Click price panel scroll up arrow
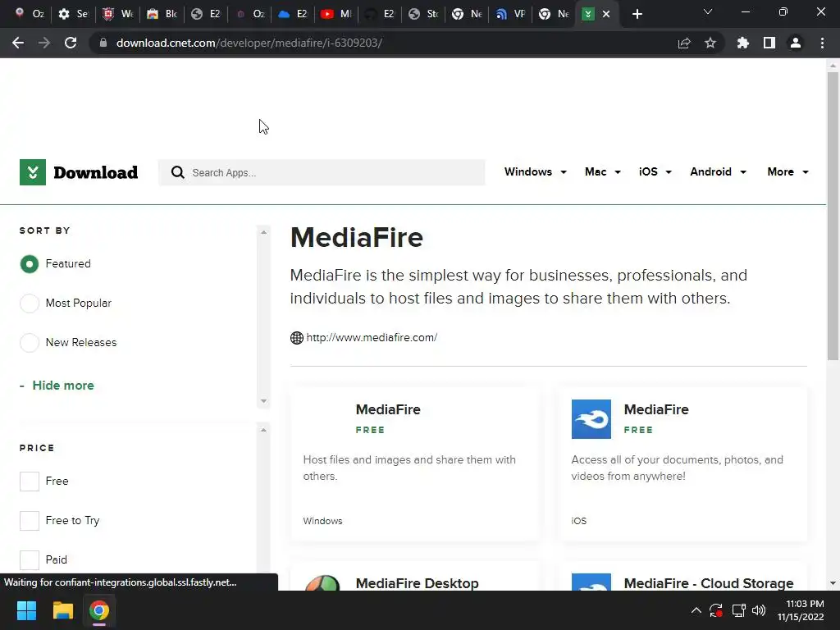This screenshot has height=630, width=840. tap(263, 430)
